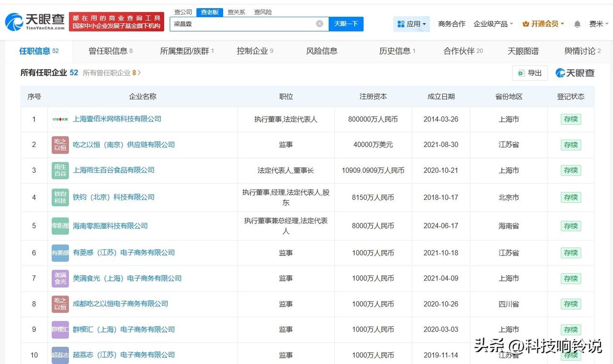Click the 上海壹佰米 company logo thumbnail
Image resolution: width=613 pixels, height=364 pixels.
click(x=60, y=119)
